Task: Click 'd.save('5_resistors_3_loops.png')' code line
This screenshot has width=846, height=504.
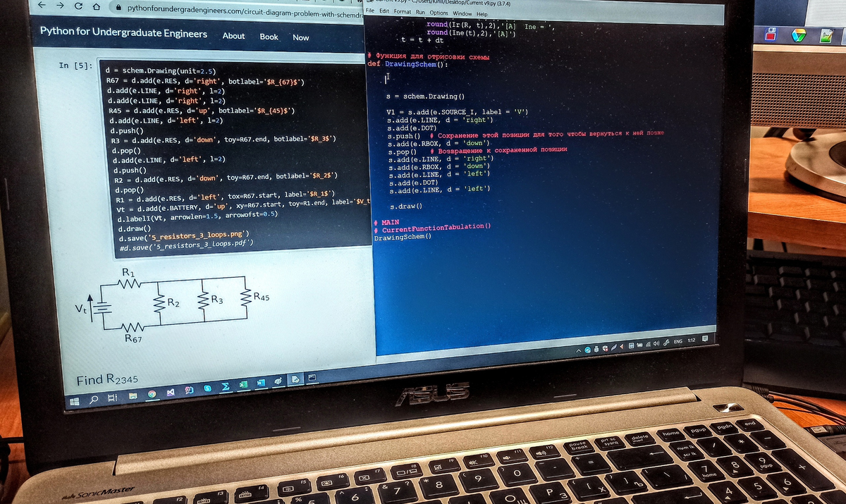Action: click(x=184, y=235)
